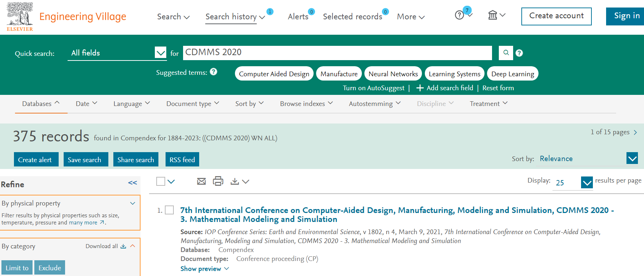Image resolution: width=644 pixels, height=276 pixels.
Task: Go to next results page arrow
Action: pos(635,132)
